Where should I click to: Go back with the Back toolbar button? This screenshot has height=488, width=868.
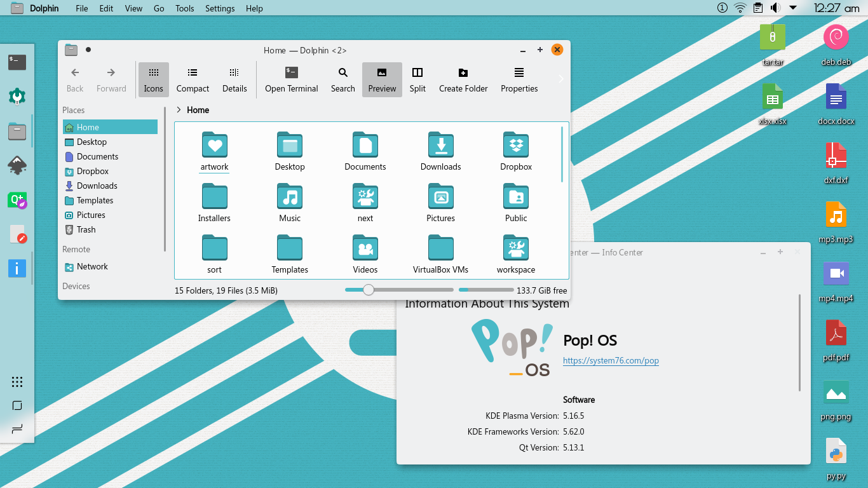click(75, 79)
